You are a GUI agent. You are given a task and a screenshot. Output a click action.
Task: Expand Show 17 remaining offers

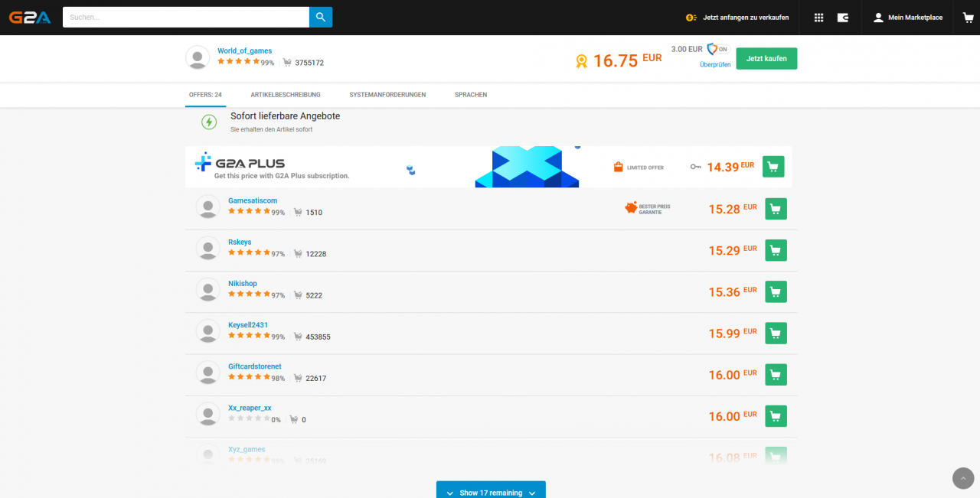point(491,490)
